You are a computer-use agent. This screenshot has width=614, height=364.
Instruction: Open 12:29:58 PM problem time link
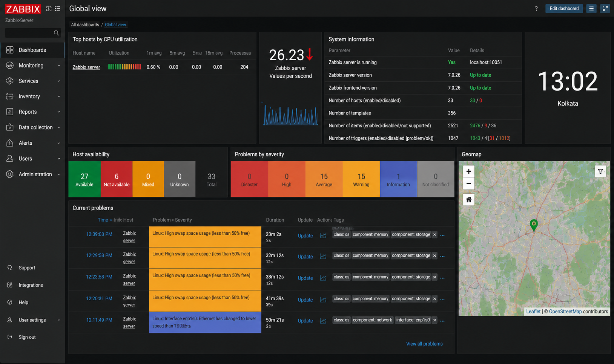click(x=99, y=255)
